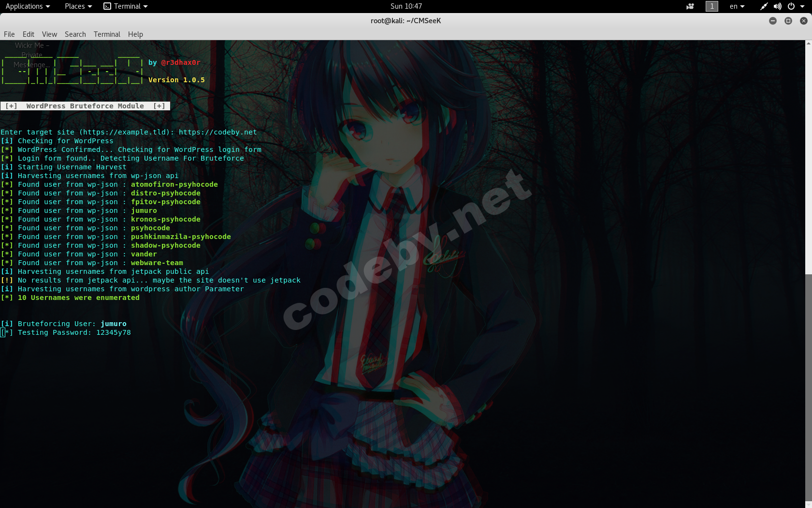
Task: Click the 10 Usernames were enumerated line
Action: [x=70, y=298]
